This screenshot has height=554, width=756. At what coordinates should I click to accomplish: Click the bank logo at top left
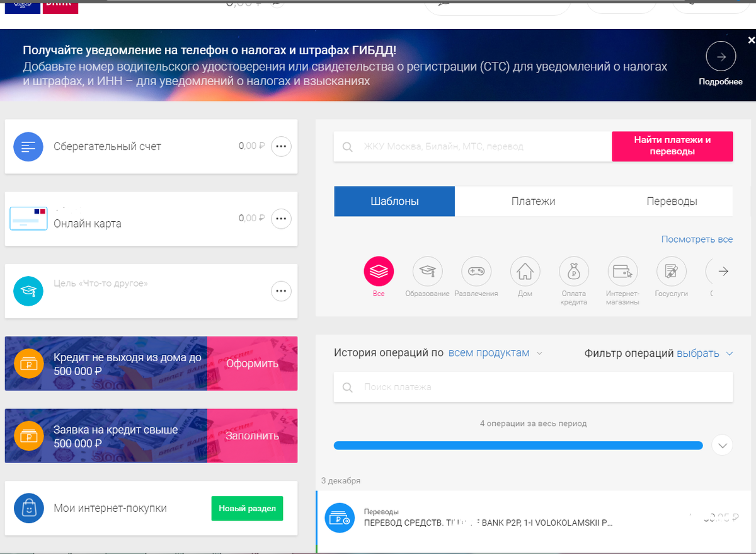[x=41, y=7]
